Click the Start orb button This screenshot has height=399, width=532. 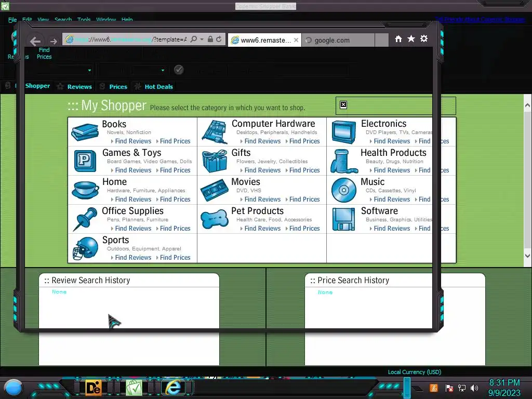pos(14,388)
